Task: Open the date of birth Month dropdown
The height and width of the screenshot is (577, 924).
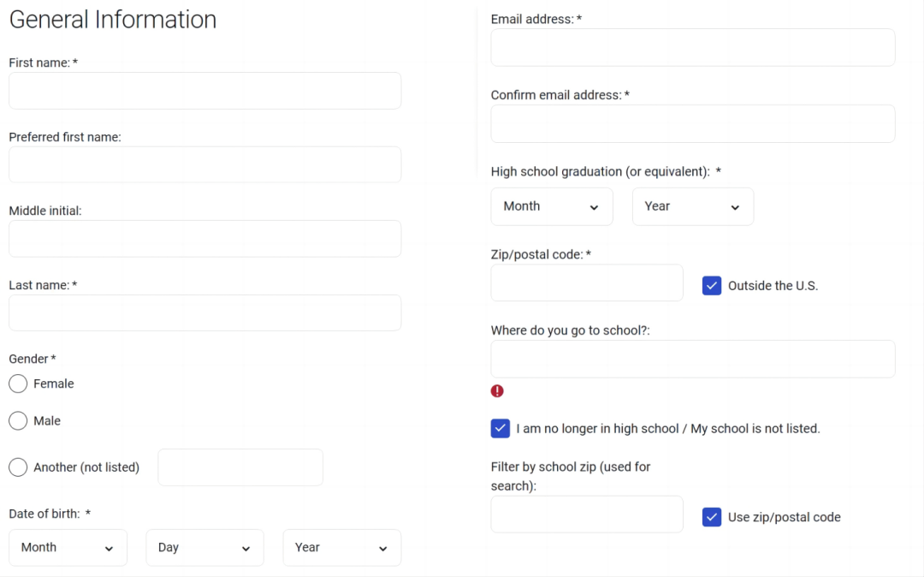Action: [x=68, y=548]
